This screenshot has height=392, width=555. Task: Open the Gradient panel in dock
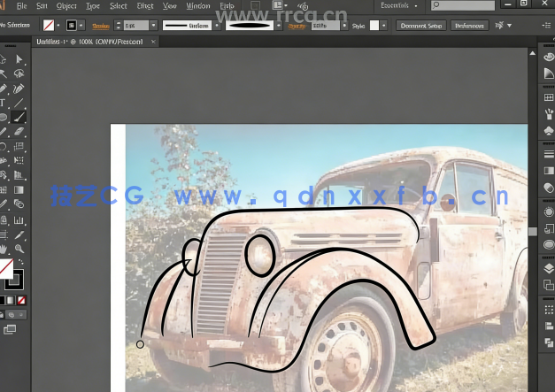548,171
